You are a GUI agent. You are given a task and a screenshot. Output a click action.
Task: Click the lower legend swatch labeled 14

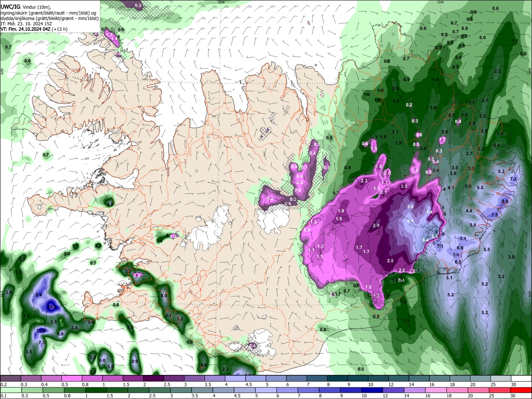415,390
